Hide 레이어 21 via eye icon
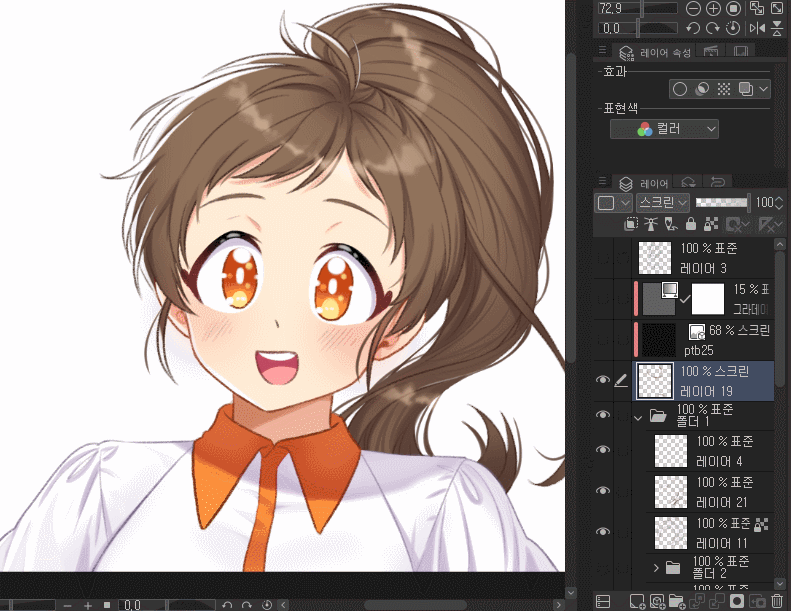 [x=602, y=490]
